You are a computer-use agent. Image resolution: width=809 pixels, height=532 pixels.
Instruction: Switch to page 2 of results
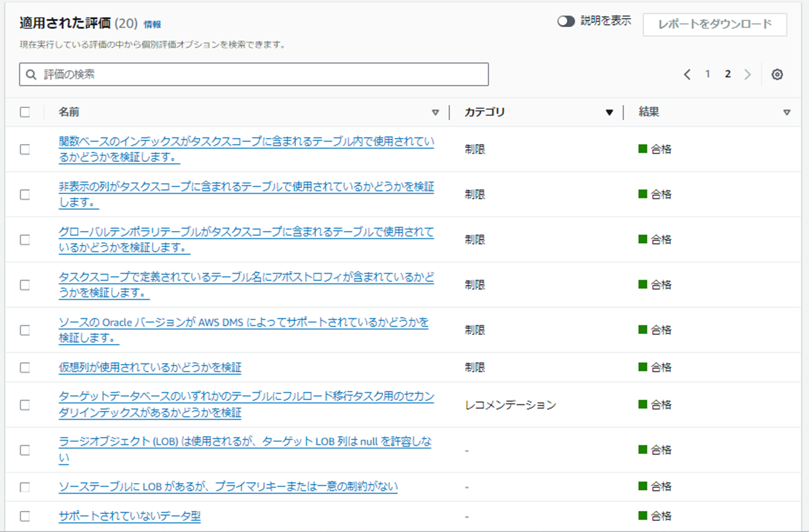pos(728,74)
